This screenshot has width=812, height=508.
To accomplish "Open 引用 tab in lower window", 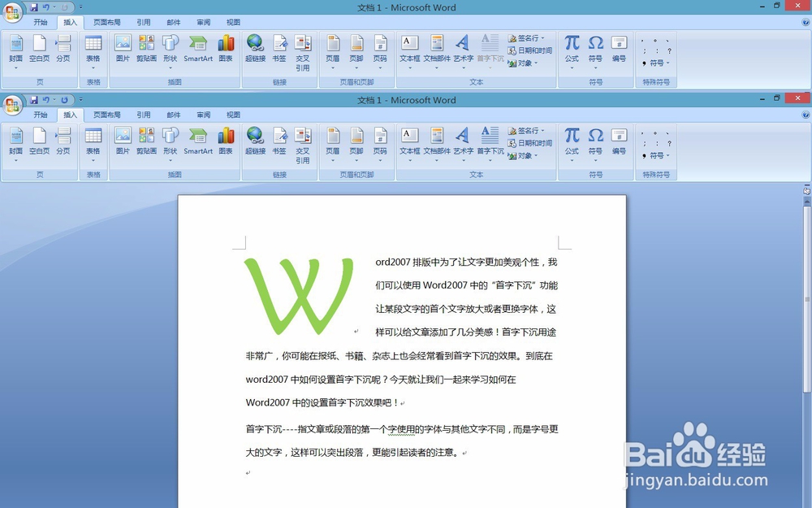I will point(144,115).
